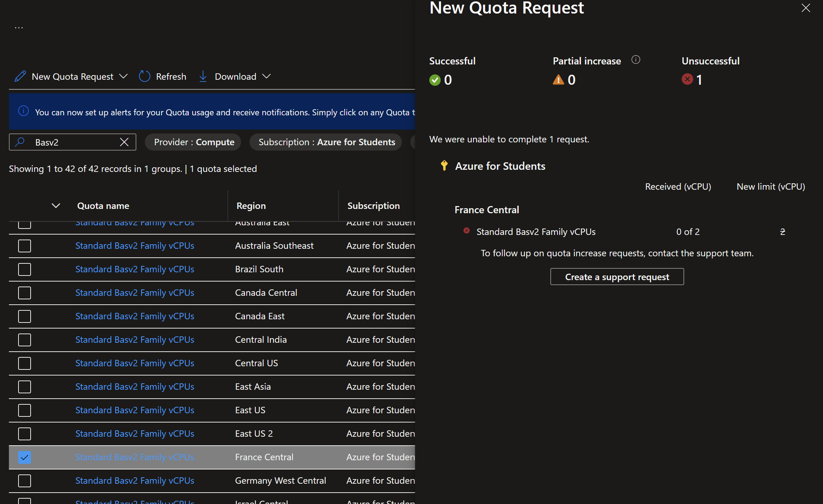Click the '0 of 2' received vCPU value

[688, 232]
